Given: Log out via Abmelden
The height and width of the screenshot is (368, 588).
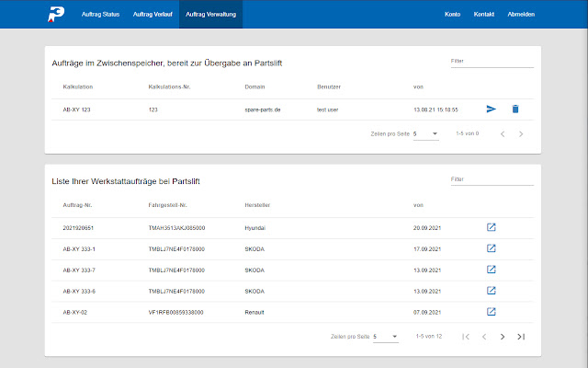Looking at the screenshot, I should 521,15.
